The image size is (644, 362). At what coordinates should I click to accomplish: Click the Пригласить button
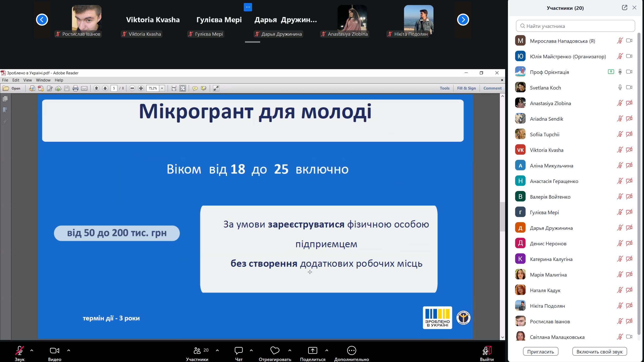coord(540,352)
